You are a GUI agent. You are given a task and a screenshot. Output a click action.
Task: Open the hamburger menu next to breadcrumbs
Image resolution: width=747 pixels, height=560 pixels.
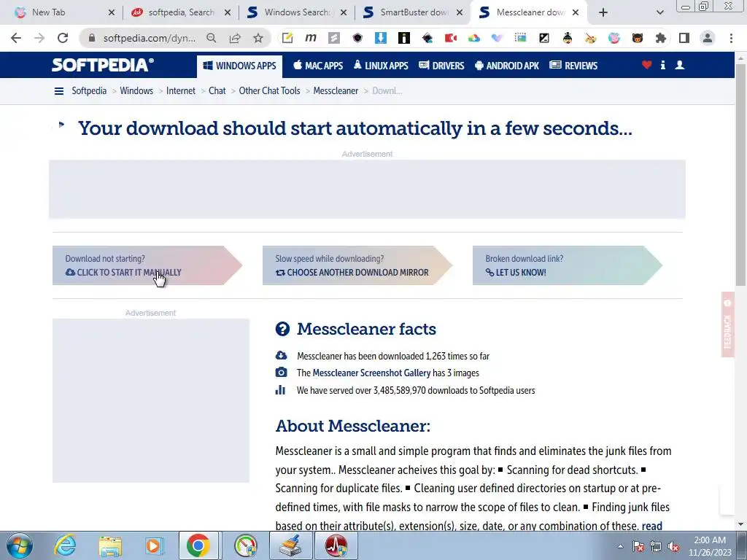pos(59,91)
